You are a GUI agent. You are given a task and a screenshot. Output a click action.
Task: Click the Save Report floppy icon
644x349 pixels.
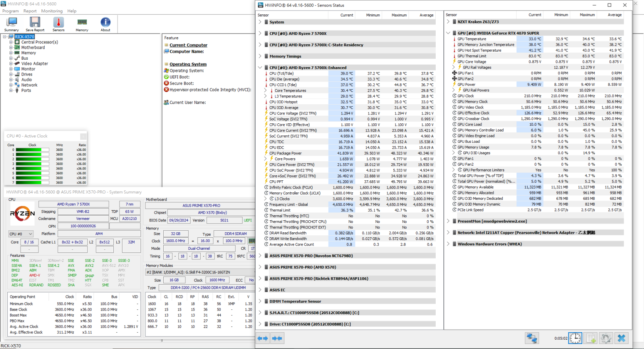(35, 24)
